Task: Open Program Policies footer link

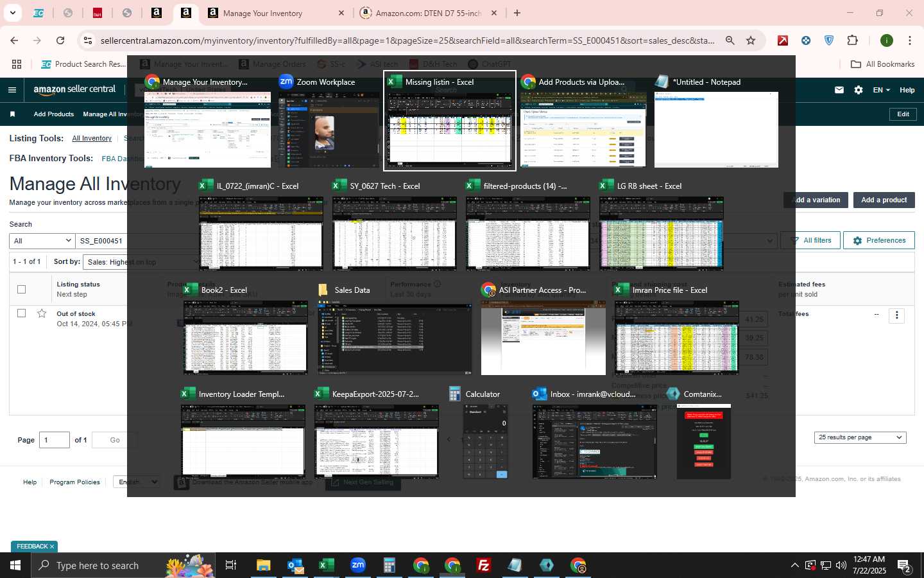Action: click(x=74, y=482)
